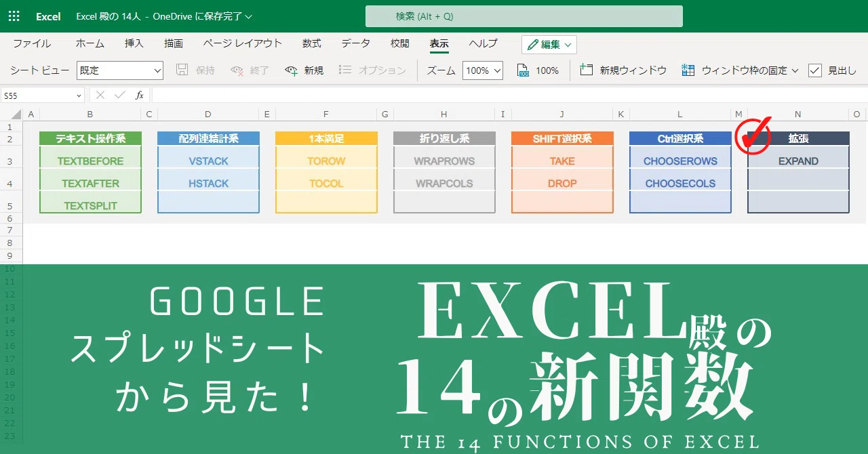Image resolution: width=868 pixels, height=454 pixels.
Task: Click the SHIFT選択系 header cell
Action: 562,139
